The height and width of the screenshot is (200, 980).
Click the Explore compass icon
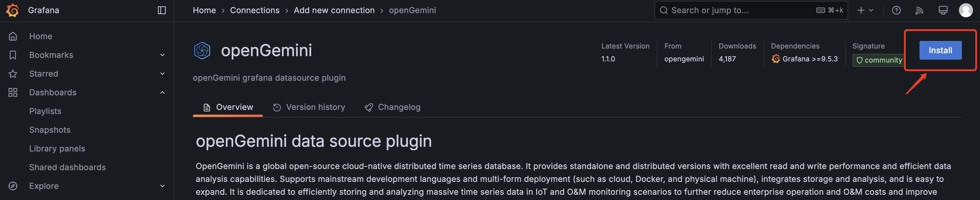click(x=13, y=186)
